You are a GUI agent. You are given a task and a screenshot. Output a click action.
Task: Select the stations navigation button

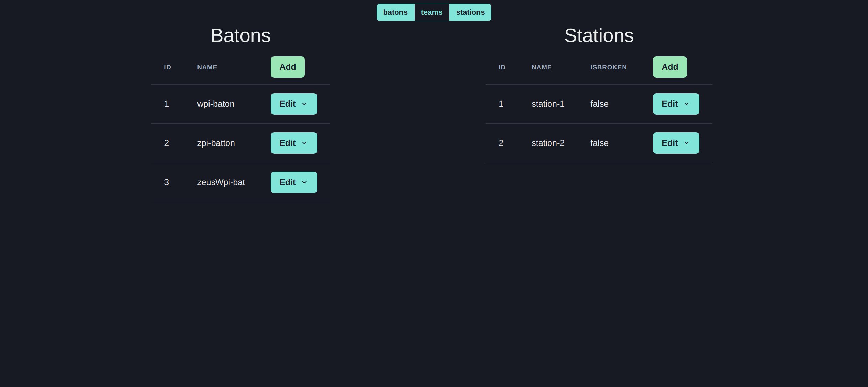[x=470, y=12]
